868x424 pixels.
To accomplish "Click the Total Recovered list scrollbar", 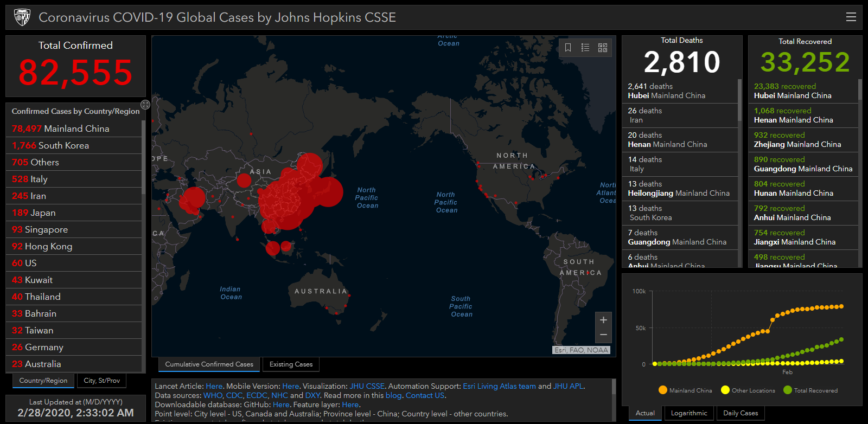I will coord(860,90).
